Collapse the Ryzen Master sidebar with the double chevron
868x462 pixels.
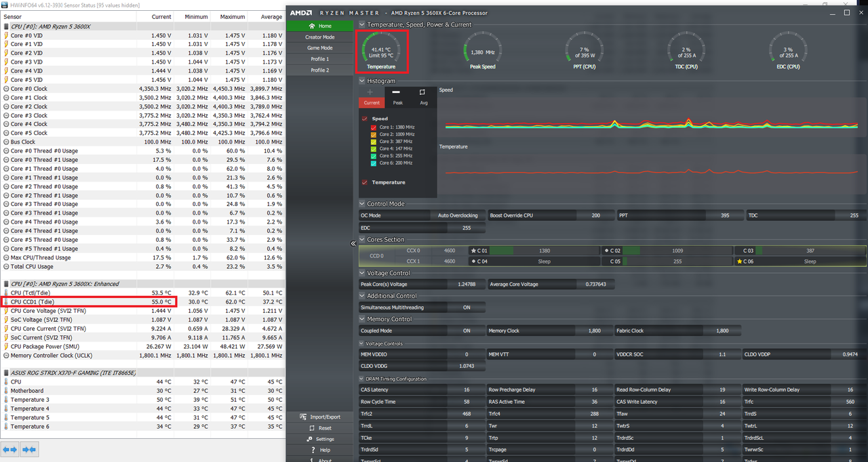click(353, 243)
